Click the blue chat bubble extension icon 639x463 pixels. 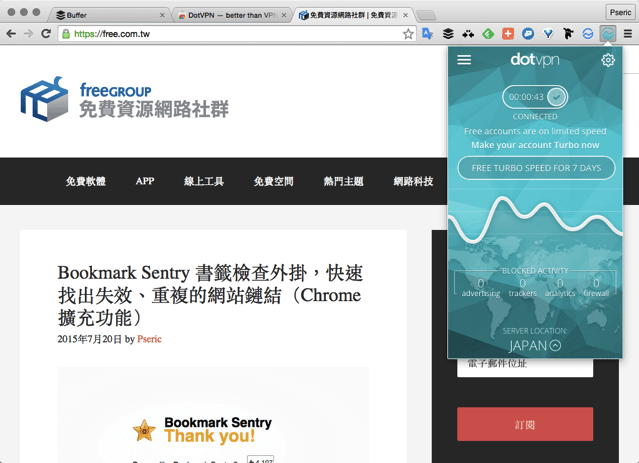(x=528, y=34)
